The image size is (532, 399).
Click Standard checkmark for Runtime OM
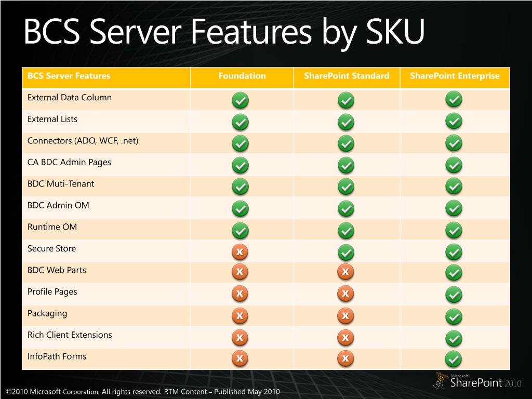coord(346,231)
